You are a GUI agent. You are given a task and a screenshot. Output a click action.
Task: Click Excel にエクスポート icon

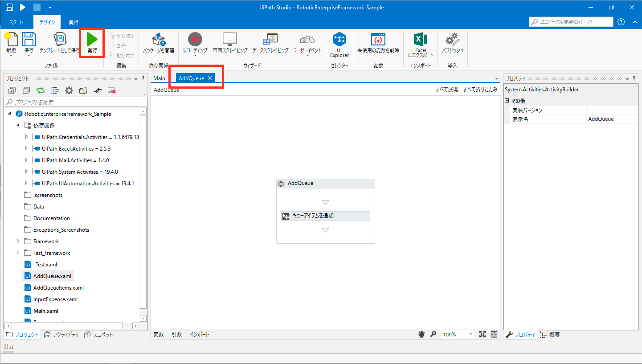[x=421, y=39]
